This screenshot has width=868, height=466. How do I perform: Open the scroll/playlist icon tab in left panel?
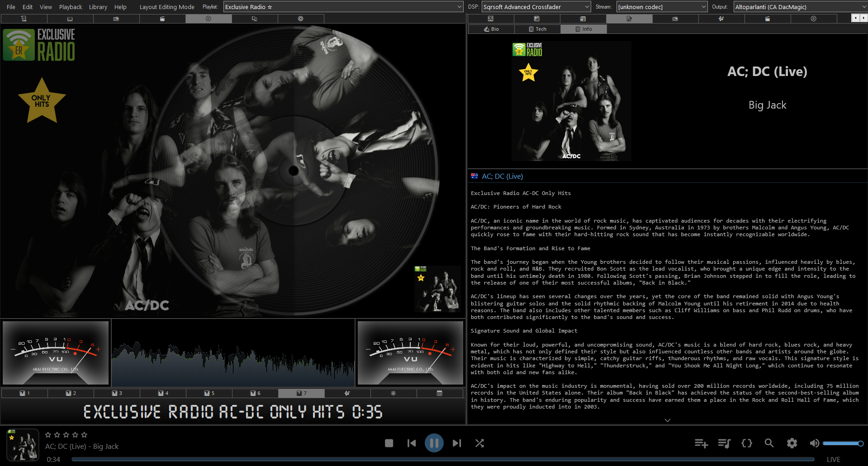point(24,19)
